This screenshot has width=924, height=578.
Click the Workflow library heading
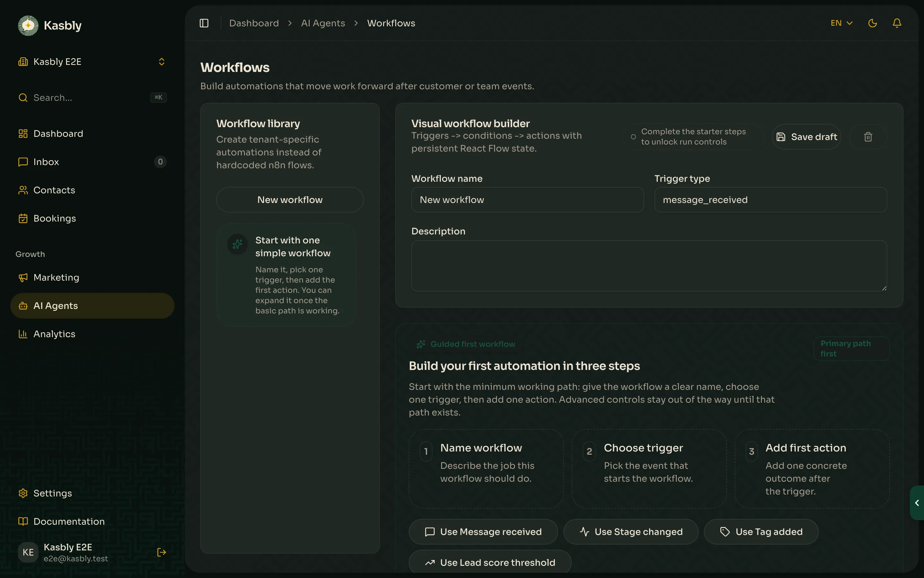(x=258, y=124)
